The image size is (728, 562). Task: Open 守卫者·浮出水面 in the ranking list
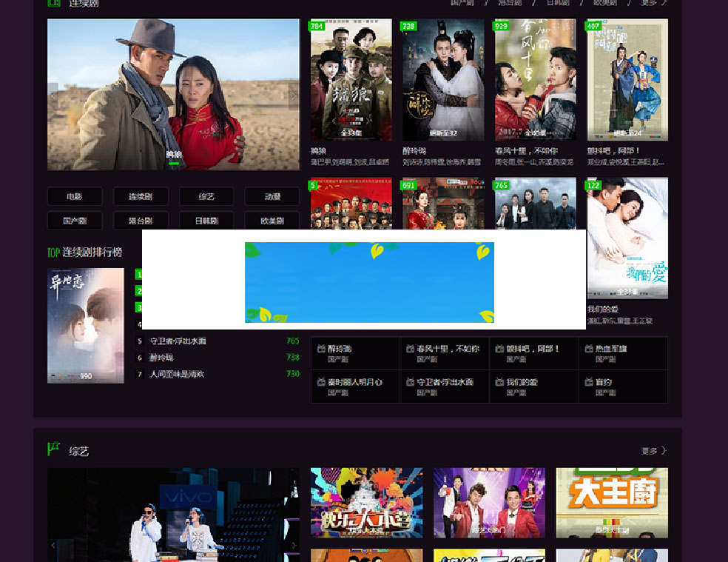[178, 341]
